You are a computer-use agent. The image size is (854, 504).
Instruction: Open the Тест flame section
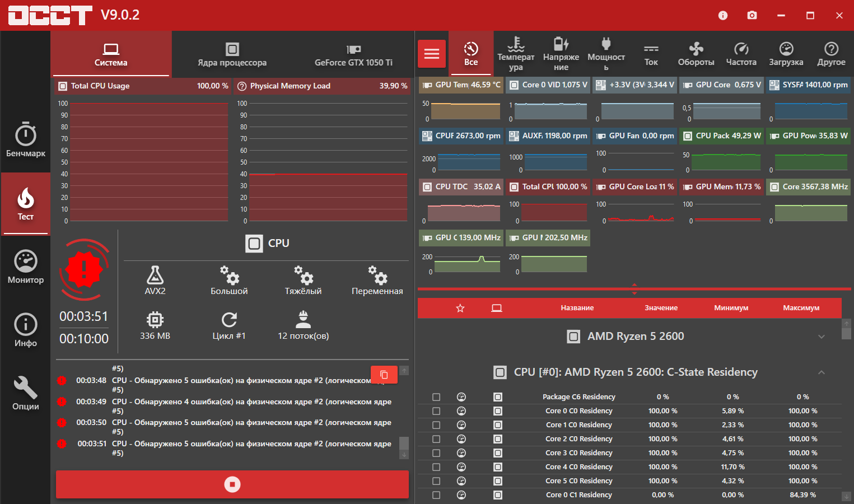(26, 204)
